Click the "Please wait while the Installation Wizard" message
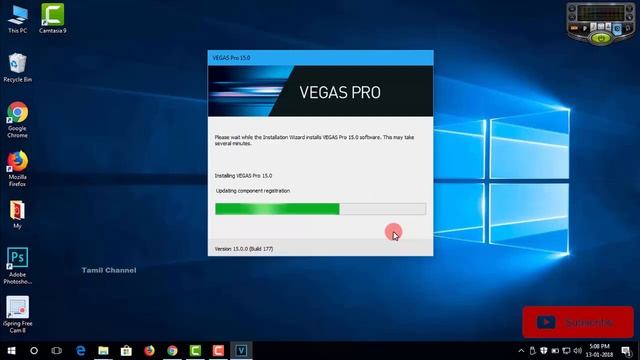The width and height of the screenshot is (640, 360). point(314,140)
